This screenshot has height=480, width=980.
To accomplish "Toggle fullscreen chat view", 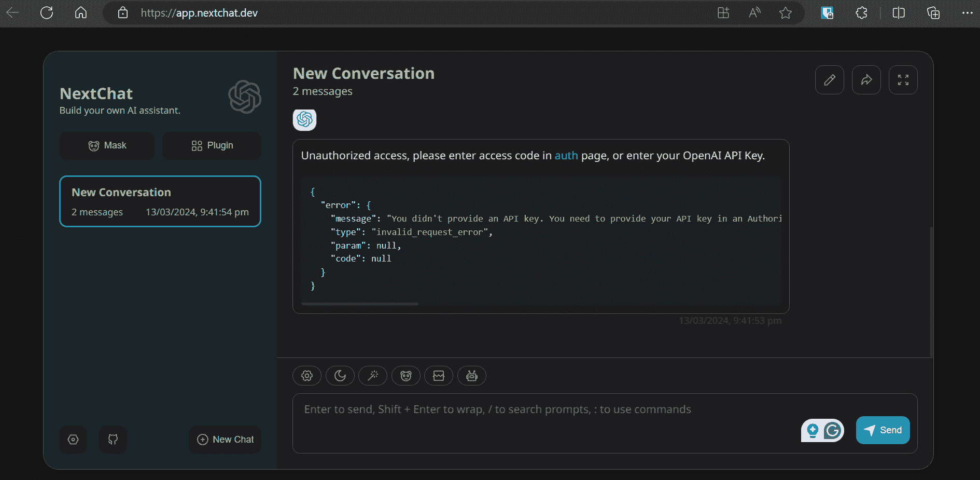I will tap(903, 80).
